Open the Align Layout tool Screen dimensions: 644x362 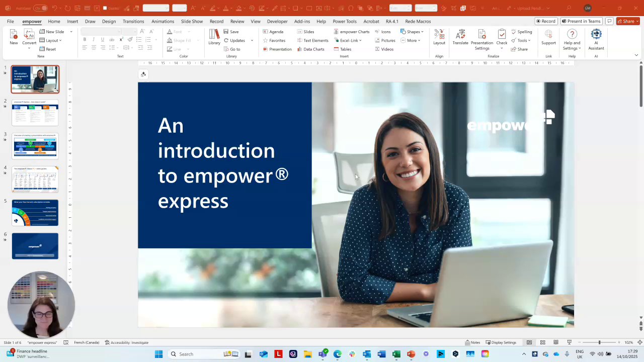(439, 37)
